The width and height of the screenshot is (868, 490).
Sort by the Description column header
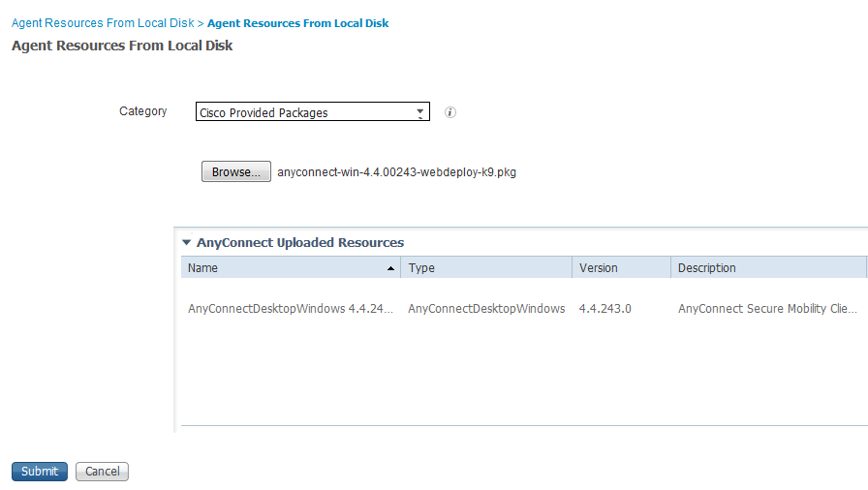pyautogui.click(x=769, y=267)
